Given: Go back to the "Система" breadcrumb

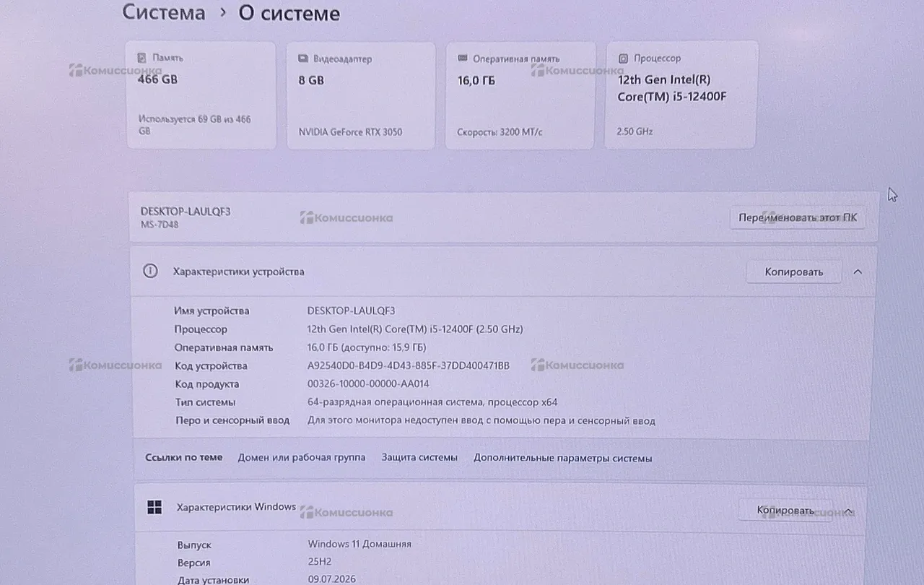Looking at the screenshot, I should pyautogui.click(x=164, y=13).
